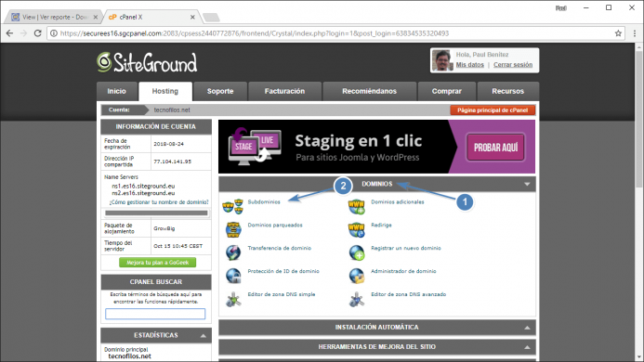Click Editor de zona DNS avanzado link
This screenshot has height=362, width=644.
(408, 294)
